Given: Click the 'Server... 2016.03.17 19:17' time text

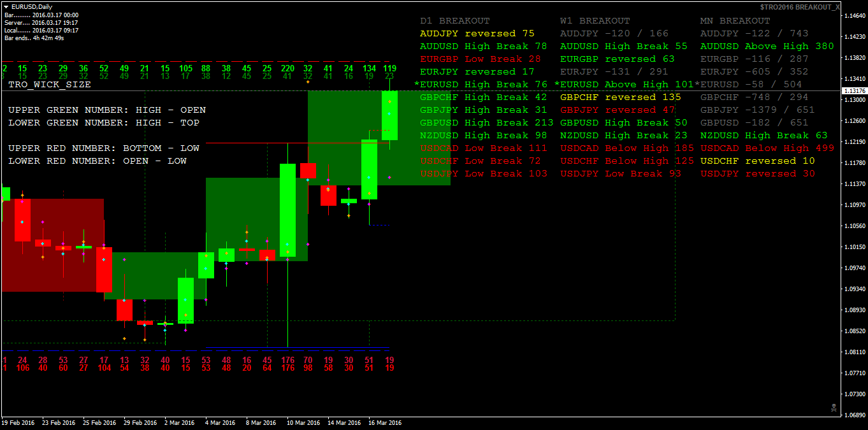Looking at the screenshot, I should pyautogui.click(x=41, y=22).
